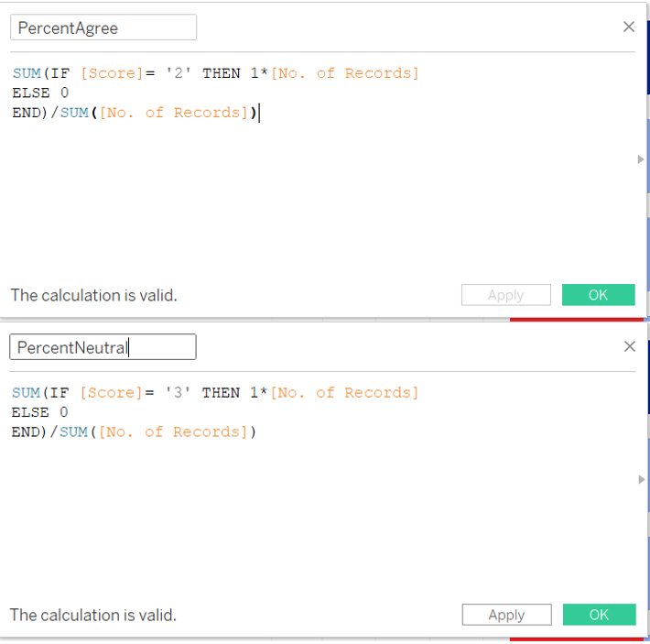
Task: Click the validity message in PercentNeutral dialog
Action: (93, 615)
